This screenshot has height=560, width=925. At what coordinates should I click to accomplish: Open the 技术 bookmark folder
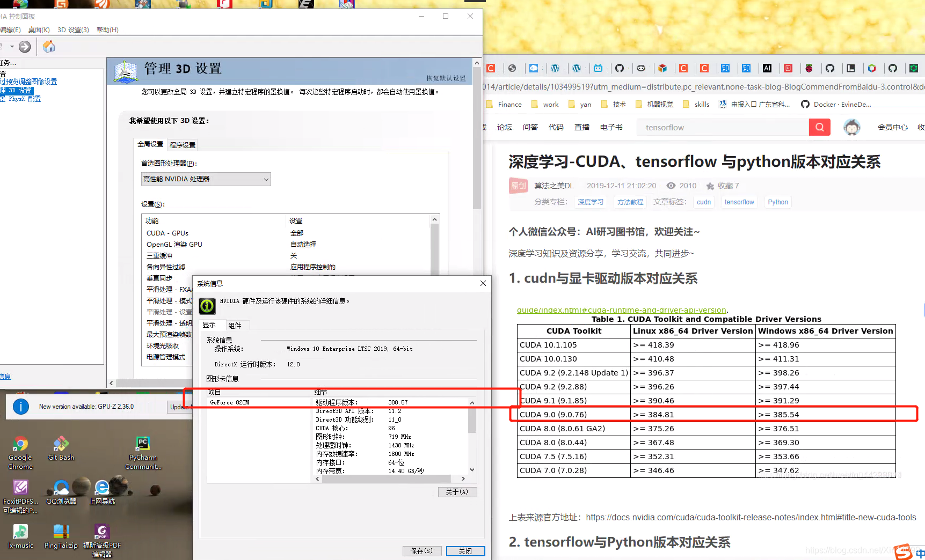click(613, 105)
